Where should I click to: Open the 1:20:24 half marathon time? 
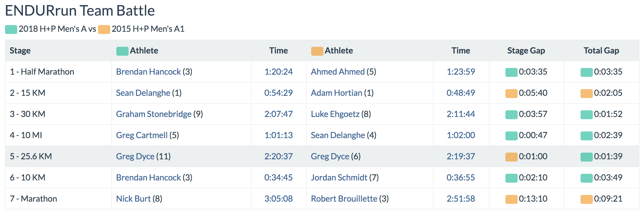[278, 72]
